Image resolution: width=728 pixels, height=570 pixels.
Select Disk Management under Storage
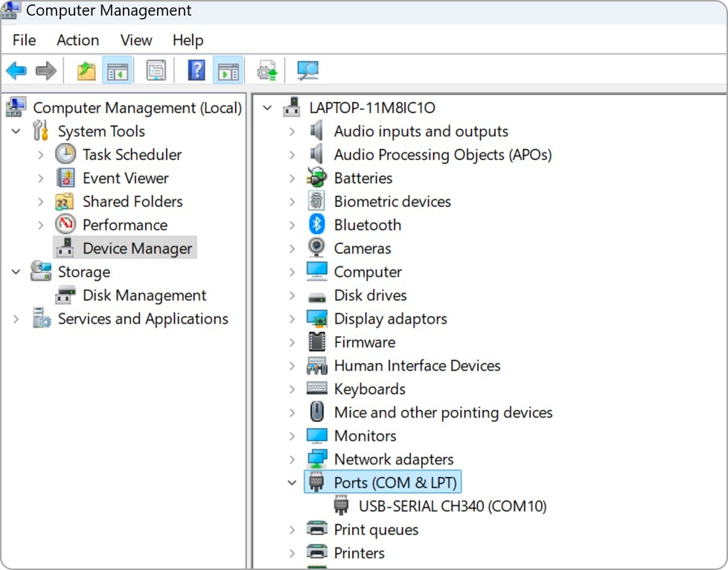tap(144, 295)
